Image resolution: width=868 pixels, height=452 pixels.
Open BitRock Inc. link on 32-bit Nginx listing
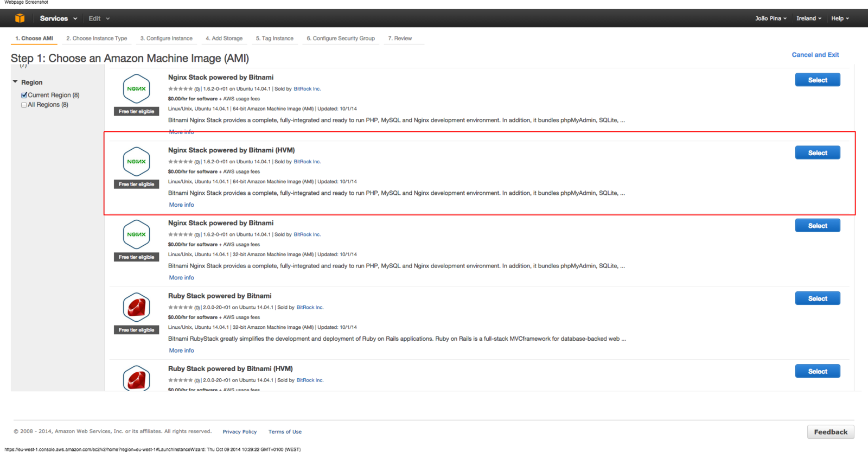pos(307,234)
